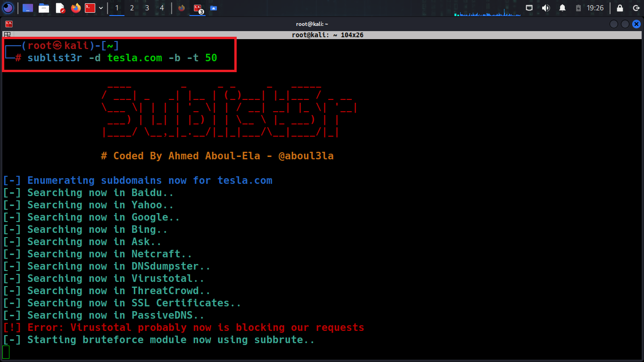Open the notifications bell icon
The width and height of the screenshot is (644, 362).
tap(562, 8)
